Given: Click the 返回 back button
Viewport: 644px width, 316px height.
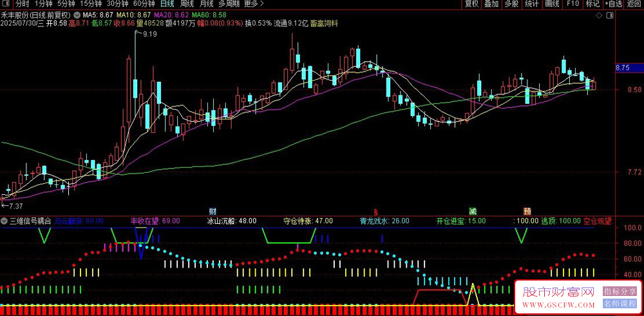Looking at the screenshot, I should (x=634, y=4).
